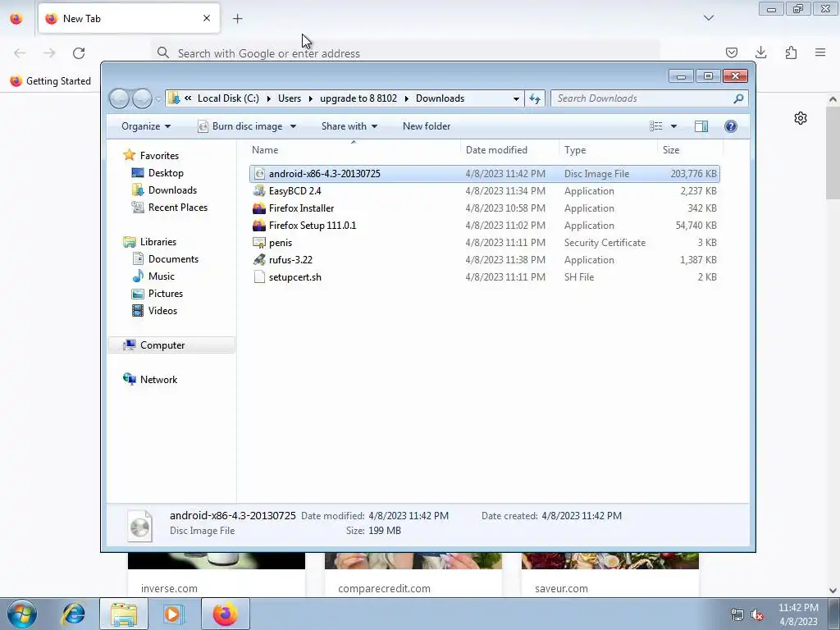
Task: Go forward in Explorer navigation
Action: click(x=142, y=98)
